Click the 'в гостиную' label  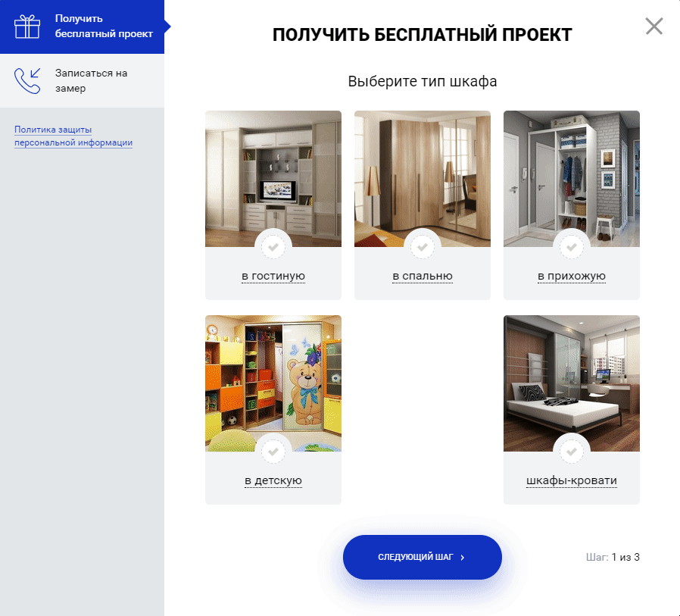pos(273,276)
